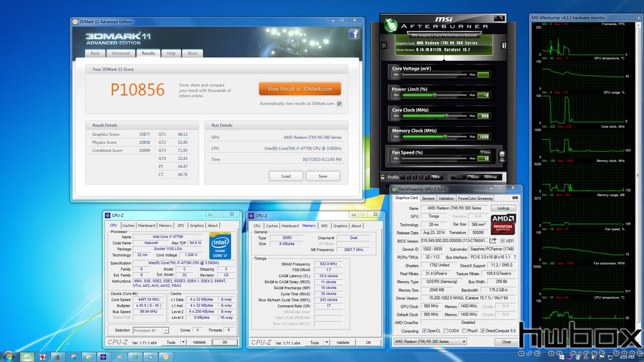Open the Help tab in 3DMark 11
Viewport: 644px width, 362px height.
172,53
